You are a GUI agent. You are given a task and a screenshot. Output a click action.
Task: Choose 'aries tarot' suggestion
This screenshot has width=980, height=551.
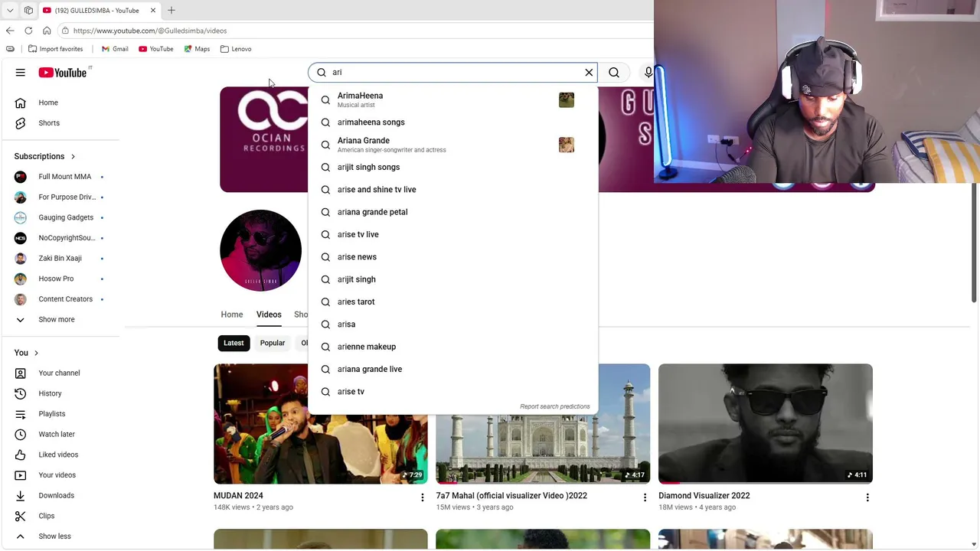pos(452,302)
